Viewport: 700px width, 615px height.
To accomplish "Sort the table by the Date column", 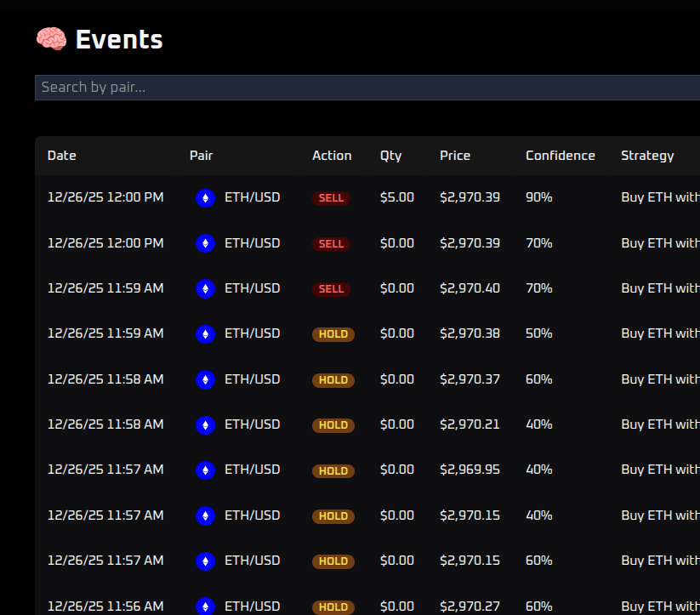I will pos(61,156).
